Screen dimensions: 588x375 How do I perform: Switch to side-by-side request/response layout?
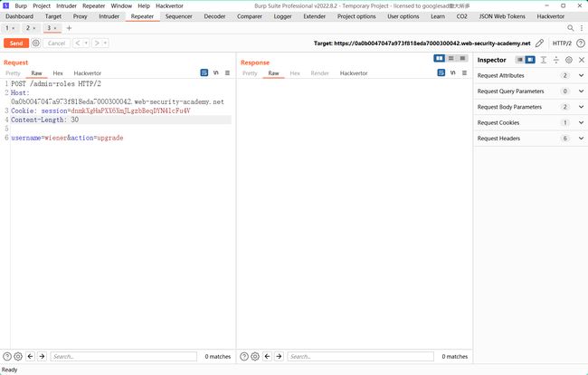pyautogui.click(x=440, y=59)
